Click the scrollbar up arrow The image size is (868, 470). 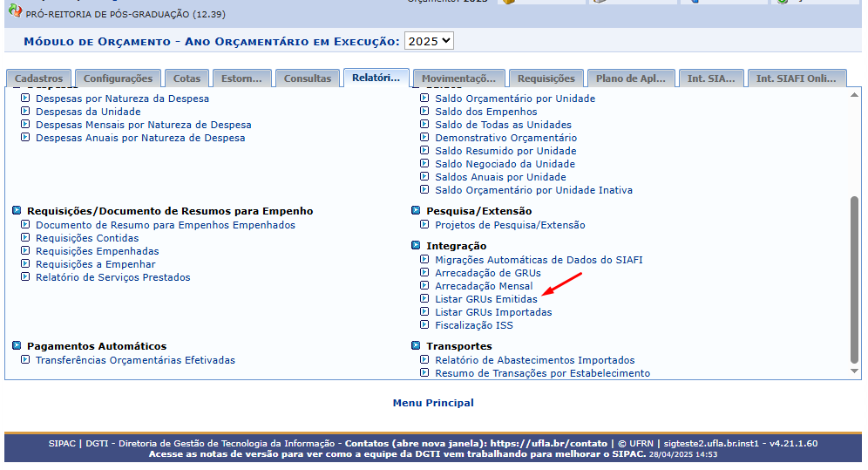pos(854,95)
